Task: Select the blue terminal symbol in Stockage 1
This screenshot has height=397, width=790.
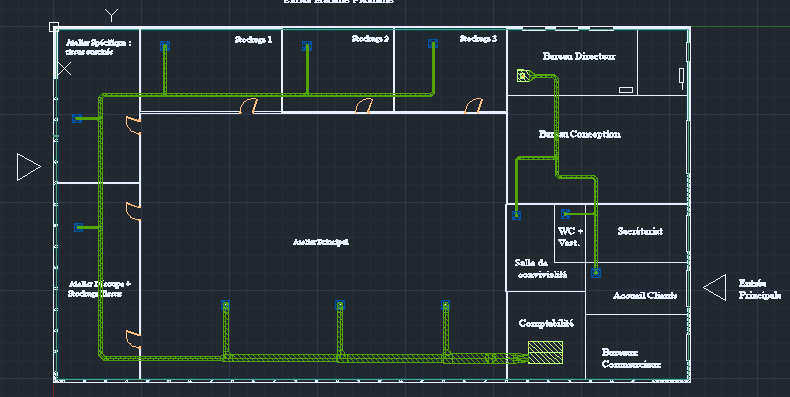Action: click(165, 46)
